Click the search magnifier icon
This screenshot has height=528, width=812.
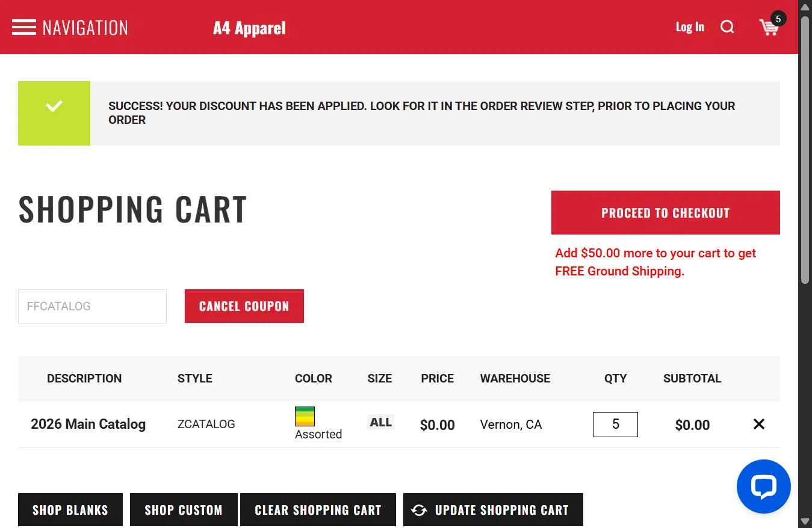point(727,27)
